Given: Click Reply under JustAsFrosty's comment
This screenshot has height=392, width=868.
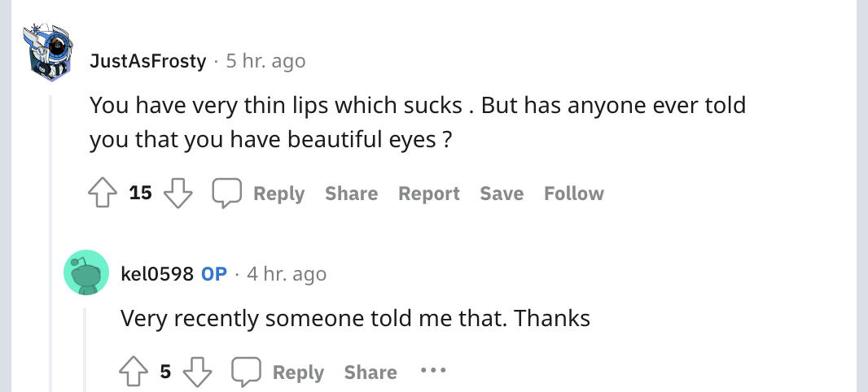Looking at the screenshot, I should (279, 194).
